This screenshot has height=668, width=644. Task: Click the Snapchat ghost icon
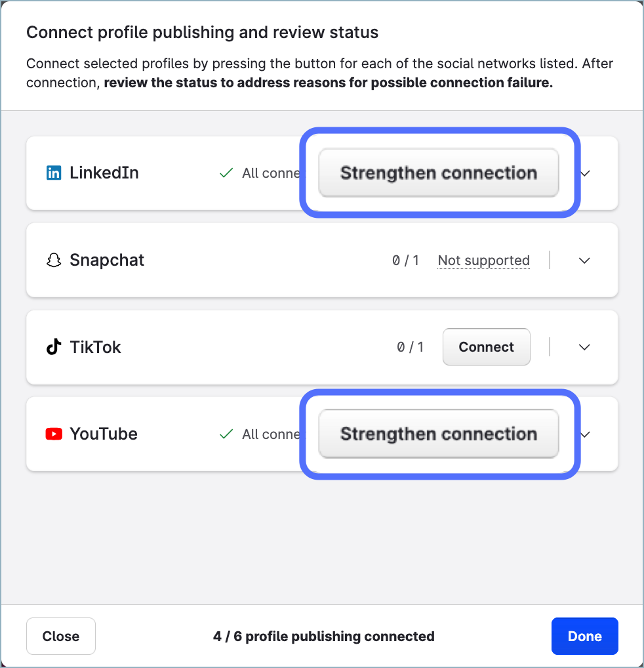pos(53,261)
